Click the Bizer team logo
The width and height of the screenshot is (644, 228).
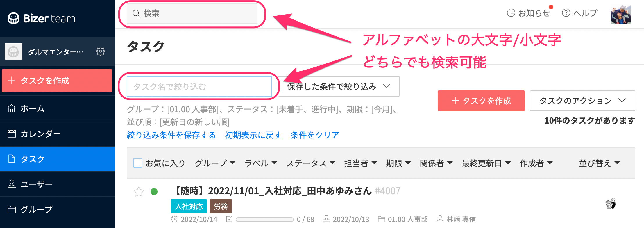42,18
